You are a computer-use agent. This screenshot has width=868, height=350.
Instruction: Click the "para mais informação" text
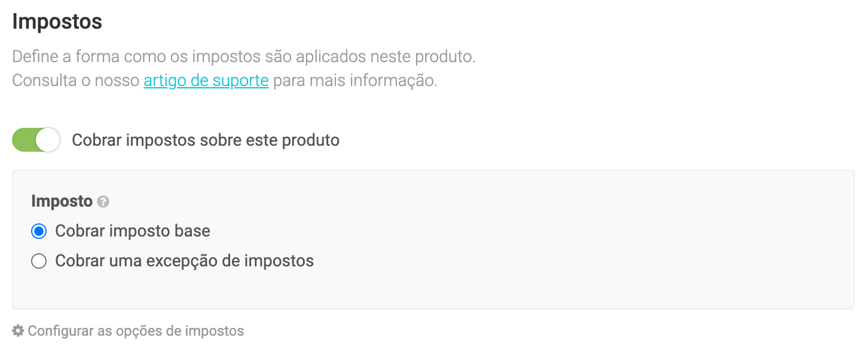pos(355,80)
